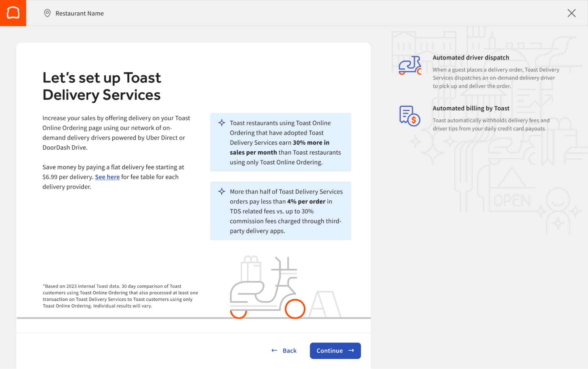Select the location pin icon
588x369 pixels.
[x=47, y=13]
